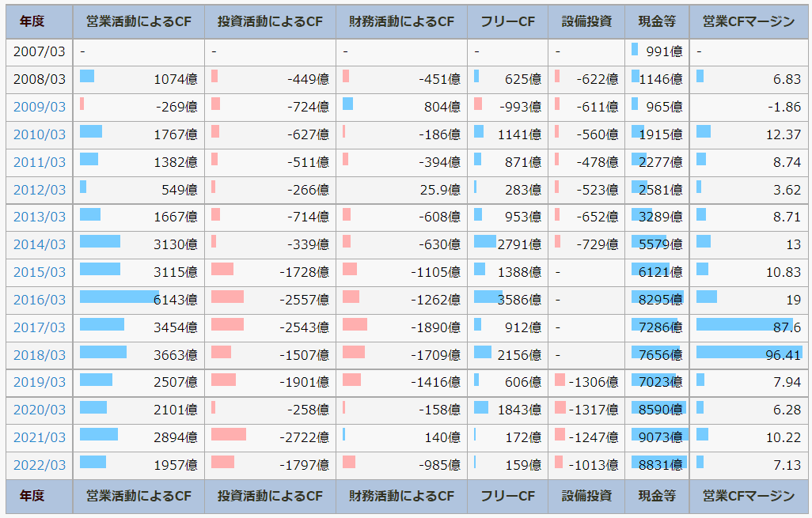This screenshot has width=812, height=518.
Task: Click the top 現金等 column header
Action: [x=657, y=21]
